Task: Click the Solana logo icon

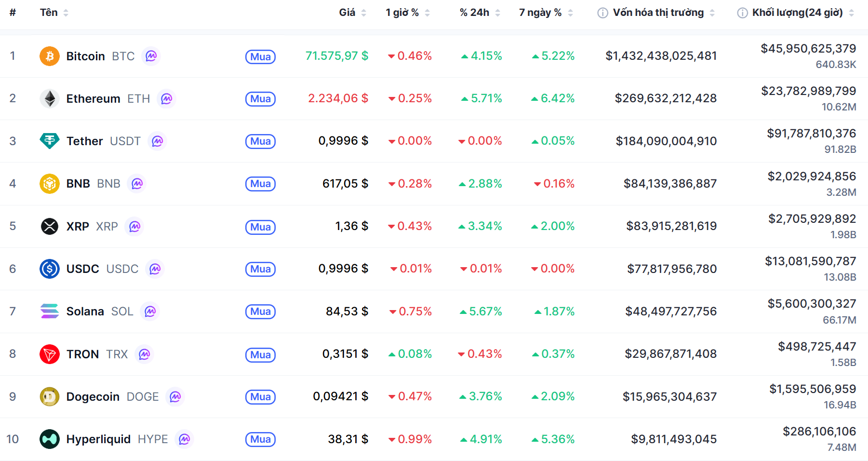Action: click(49, 312)
